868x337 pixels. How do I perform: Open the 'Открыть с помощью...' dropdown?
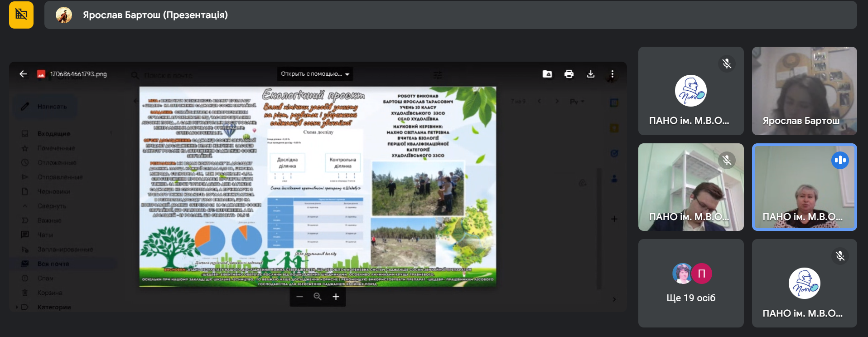pos(315,74)
